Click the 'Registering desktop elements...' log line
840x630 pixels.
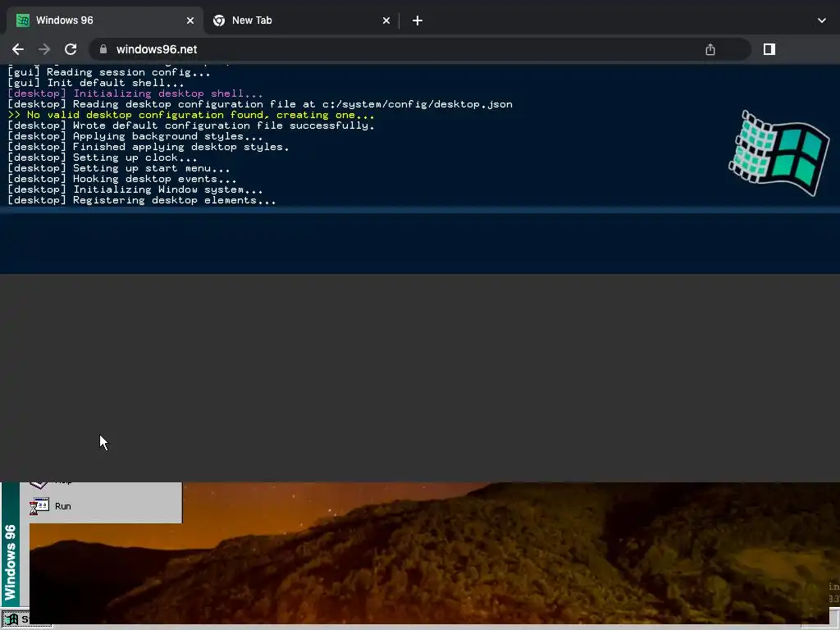click(x=142, y=200)
